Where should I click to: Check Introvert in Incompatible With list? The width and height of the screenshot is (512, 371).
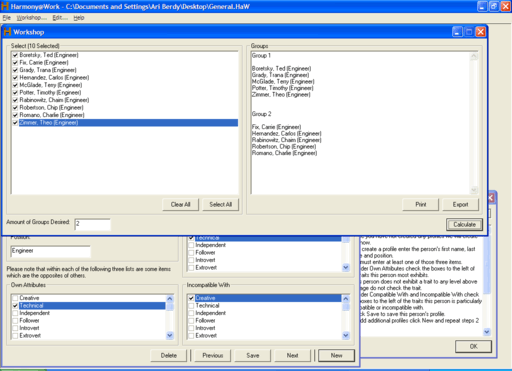[x=191, y=328]
